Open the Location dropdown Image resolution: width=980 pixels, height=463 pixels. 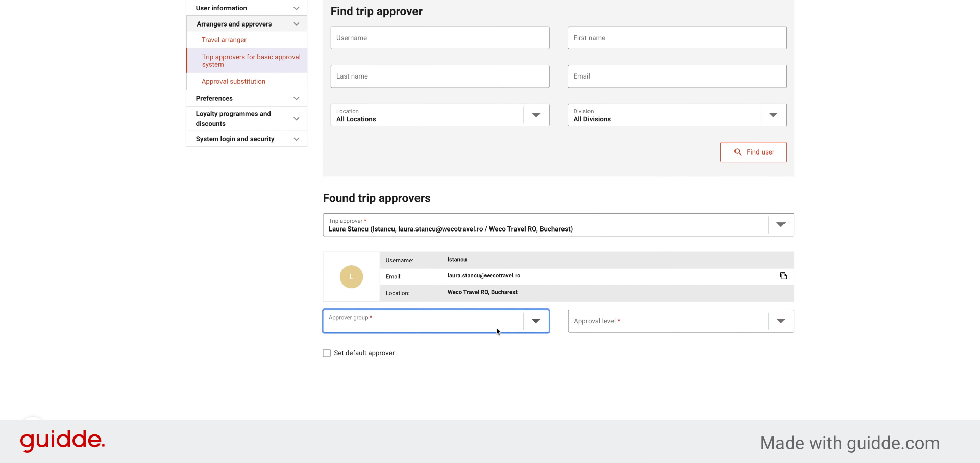coord(440,115)
